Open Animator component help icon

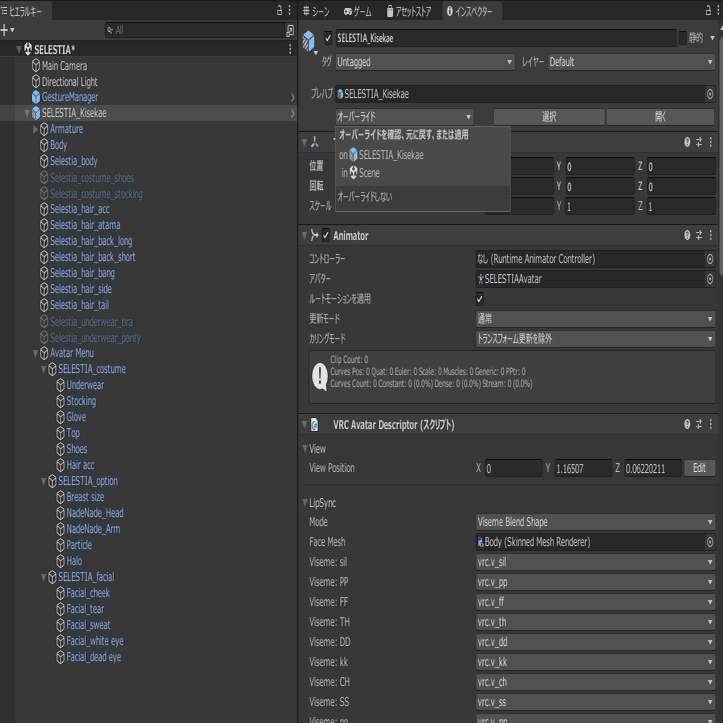687,236
